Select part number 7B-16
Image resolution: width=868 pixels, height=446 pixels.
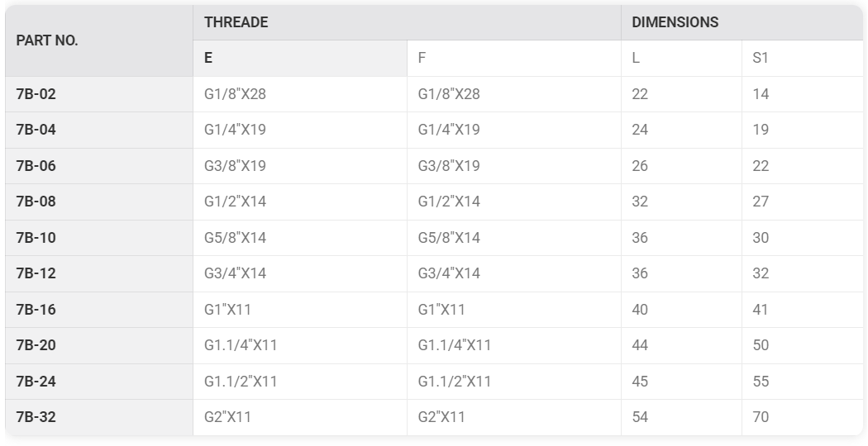click(x=99, y=310)
